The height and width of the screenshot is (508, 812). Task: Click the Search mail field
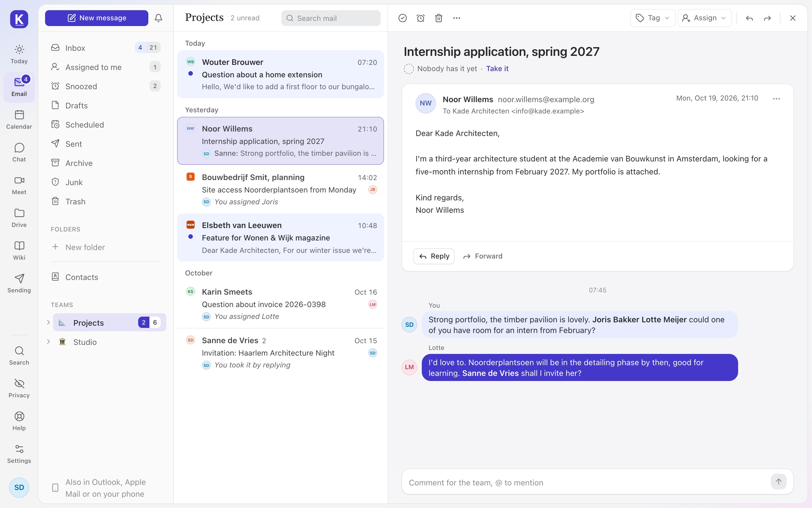click(330, 18)
